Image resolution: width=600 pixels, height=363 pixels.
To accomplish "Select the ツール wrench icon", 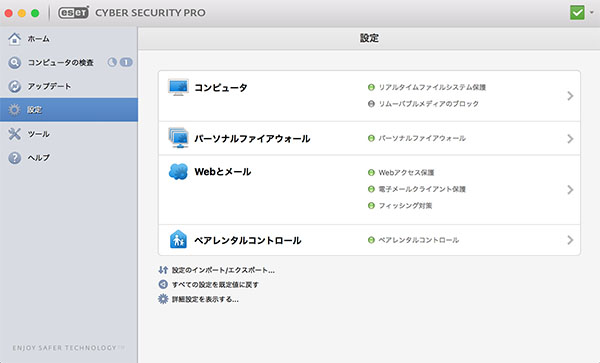I will (15, 134).
